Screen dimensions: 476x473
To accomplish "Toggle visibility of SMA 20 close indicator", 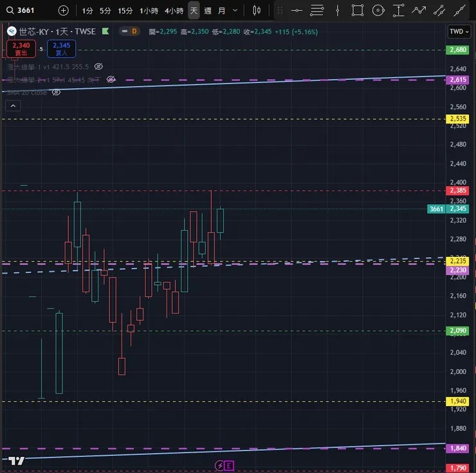I will pos(56,92).
